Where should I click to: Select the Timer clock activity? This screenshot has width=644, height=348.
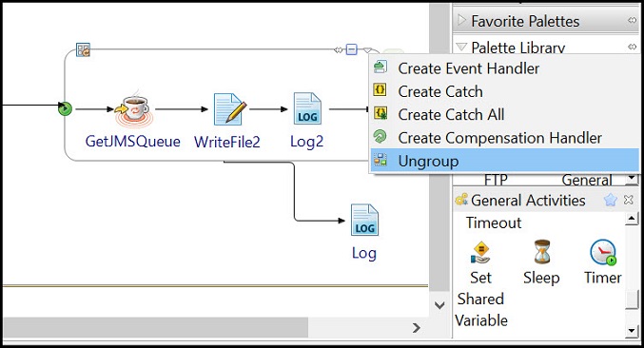[603, 262]
